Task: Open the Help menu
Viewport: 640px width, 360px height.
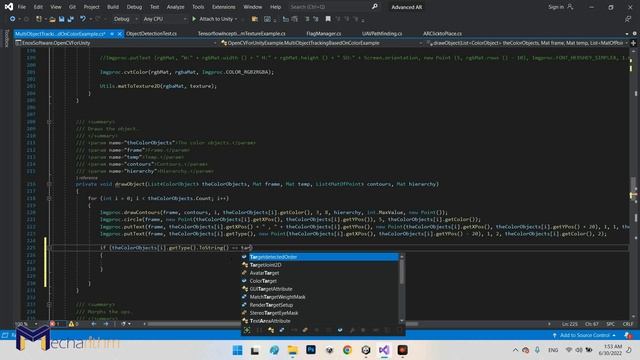Action: point(276,7)
